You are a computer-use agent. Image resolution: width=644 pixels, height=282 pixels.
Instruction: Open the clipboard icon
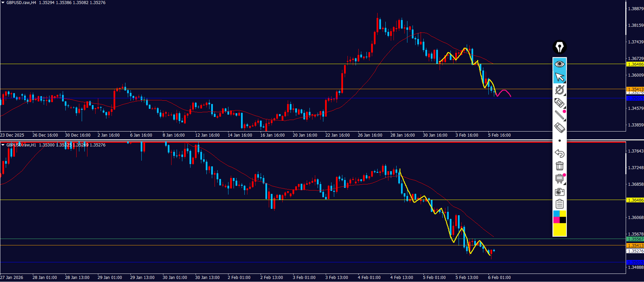pyautogui.click(x=560, y=204)
